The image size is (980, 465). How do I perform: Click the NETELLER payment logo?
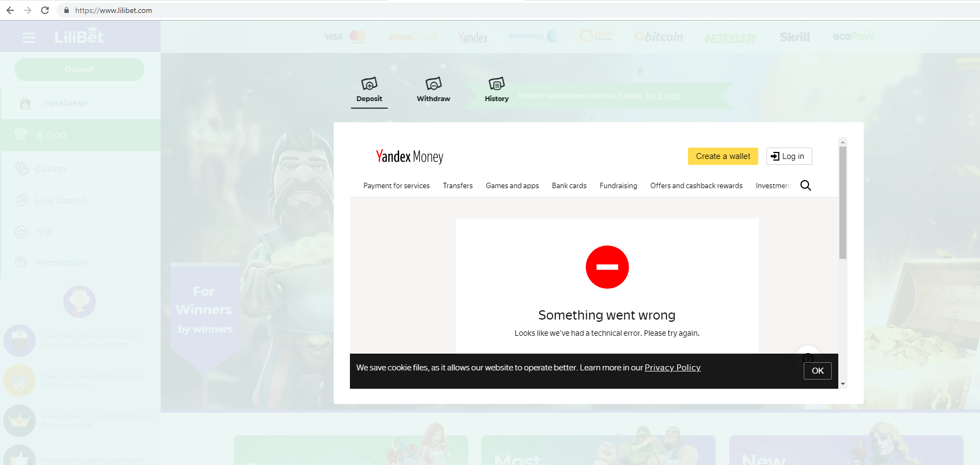pyautogui.click(x=730, y=38)
